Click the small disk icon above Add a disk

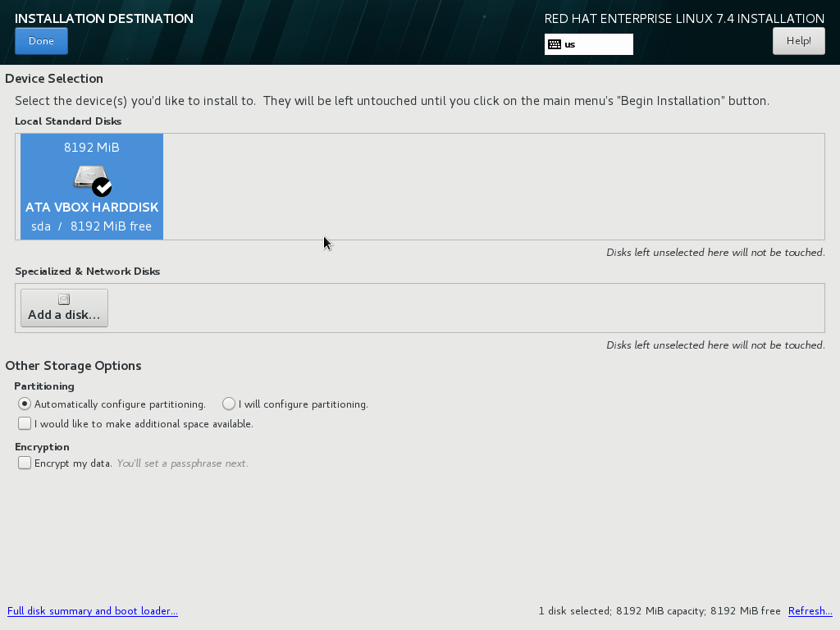click(64, 299)
